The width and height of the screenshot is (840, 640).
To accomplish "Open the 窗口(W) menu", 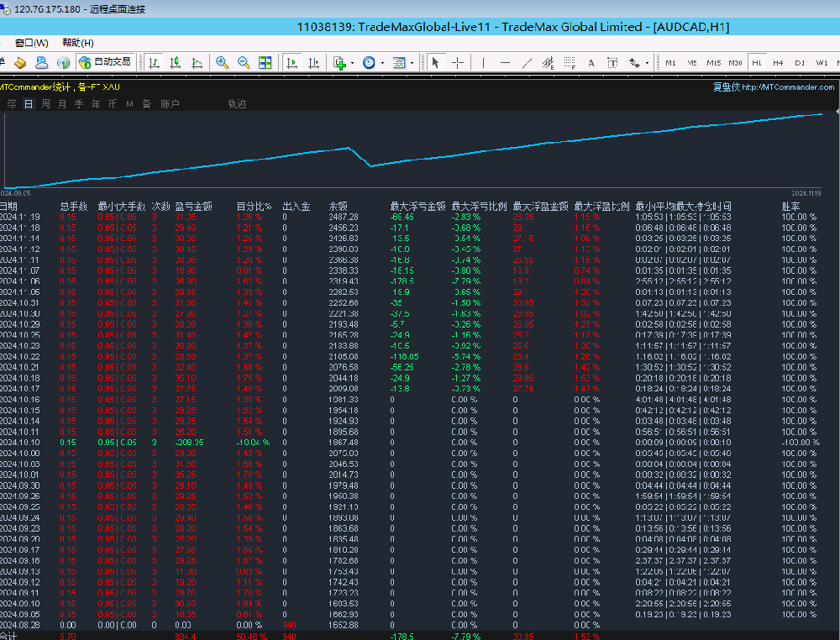I will coord(32,43).
